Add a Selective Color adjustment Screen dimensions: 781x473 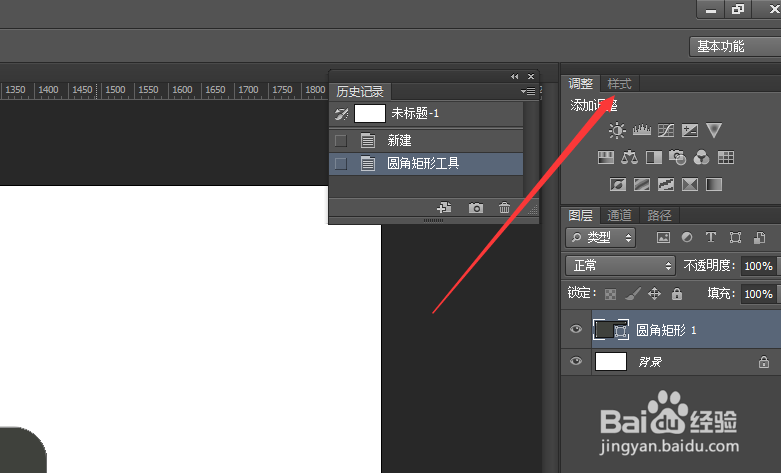(690, 185)
